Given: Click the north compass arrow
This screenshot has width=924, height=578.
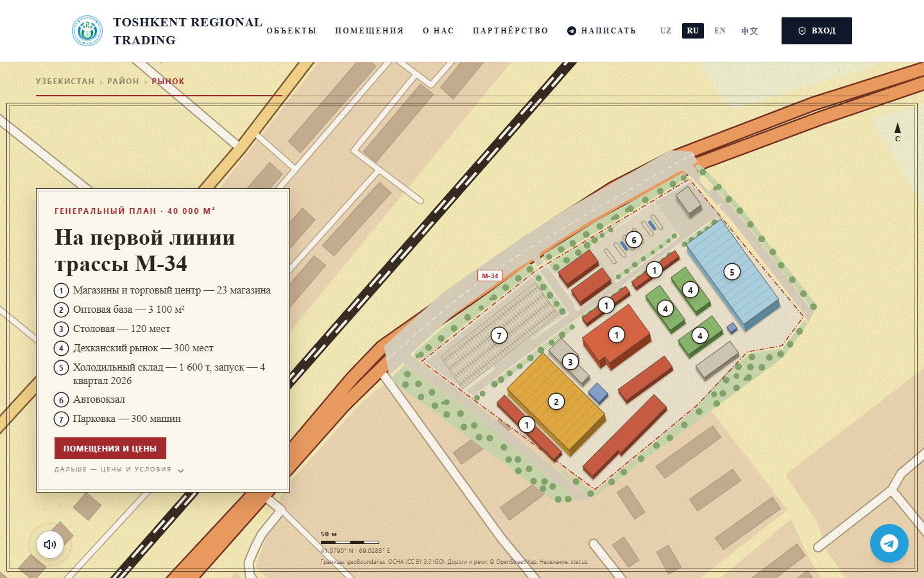Looking at the screenshot, I should 898,132.
